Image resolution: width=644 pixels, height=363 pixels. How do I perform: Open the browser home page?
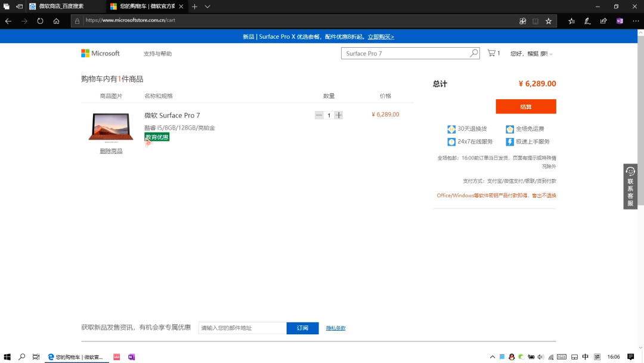[x=56, y=21]
